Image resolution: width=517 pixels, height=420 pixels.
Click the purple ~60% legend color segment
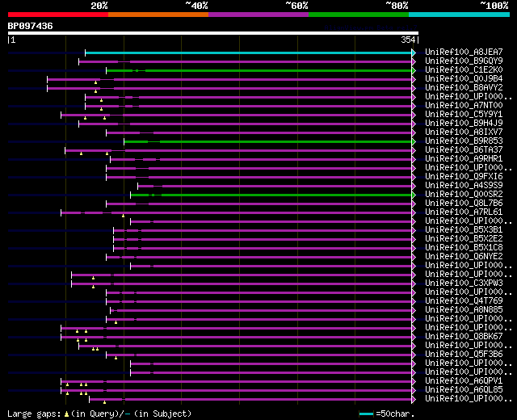[258, 15]
